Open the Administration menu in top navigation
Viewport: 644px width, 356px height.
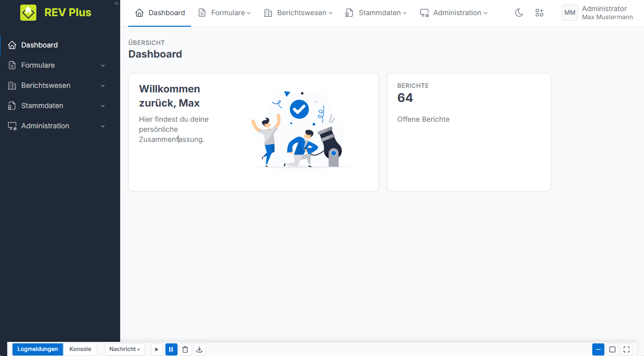pos(454,13)
